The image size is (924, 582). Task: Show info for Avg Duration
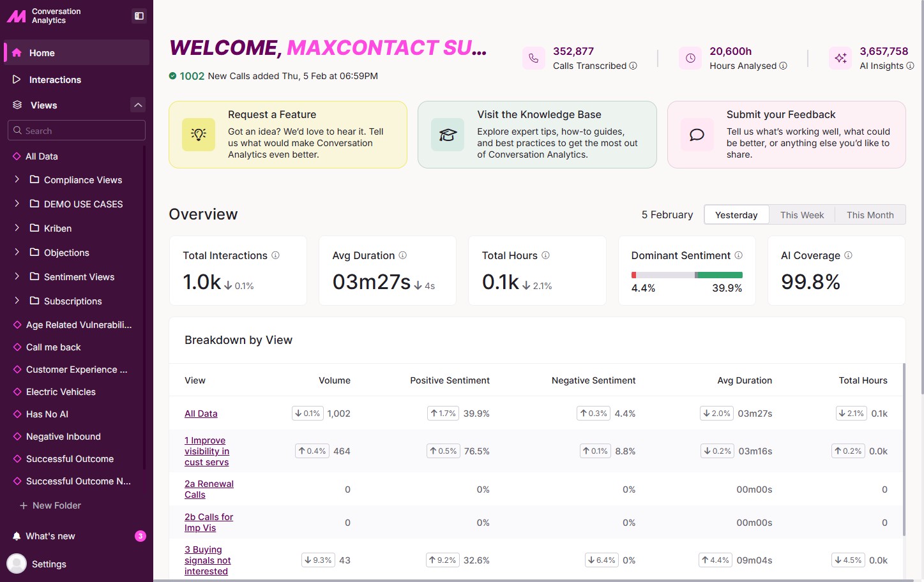(403, 255)
